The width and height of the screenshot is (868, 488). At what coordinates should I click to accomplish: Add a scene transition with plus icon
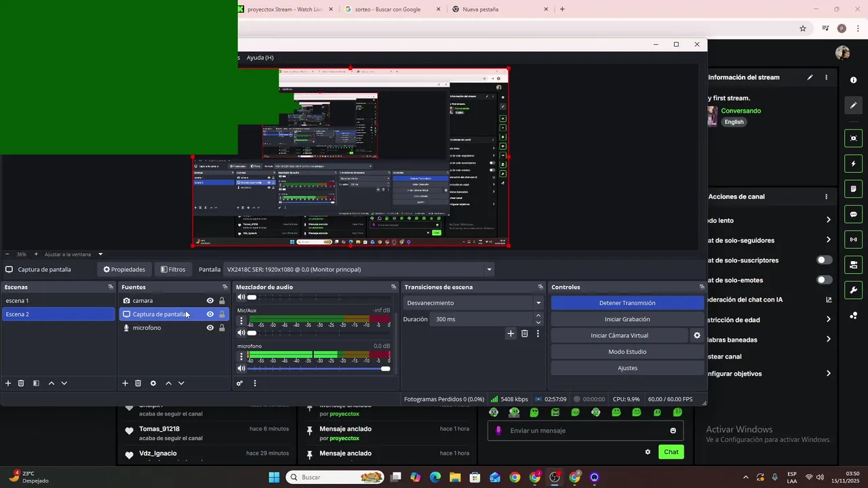coord(511,333)
